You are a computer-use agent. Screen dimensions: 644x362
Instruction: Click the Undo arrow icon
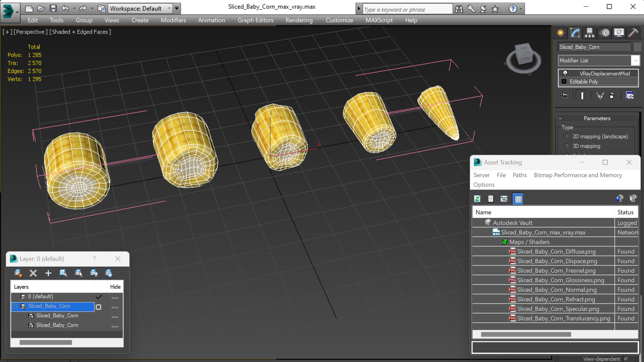click(x=65, y=8)
